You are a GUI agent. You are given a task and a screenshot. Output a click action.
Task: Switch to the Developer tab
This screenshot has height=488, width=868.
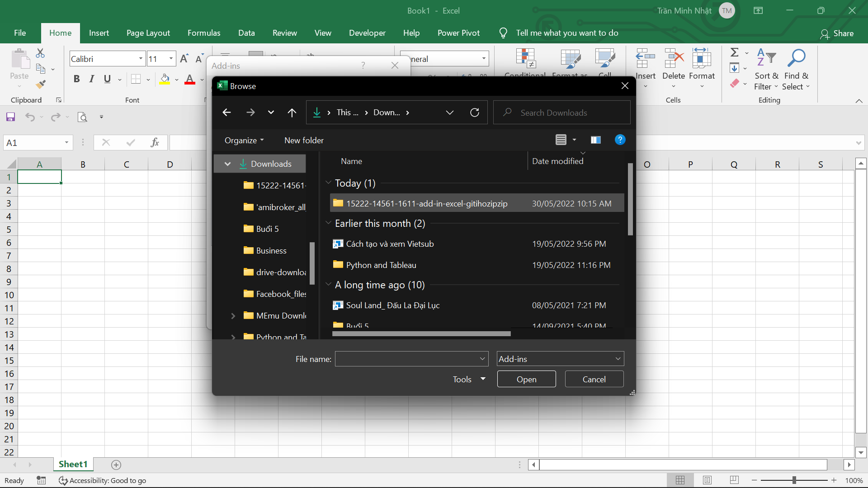point(367,33)
